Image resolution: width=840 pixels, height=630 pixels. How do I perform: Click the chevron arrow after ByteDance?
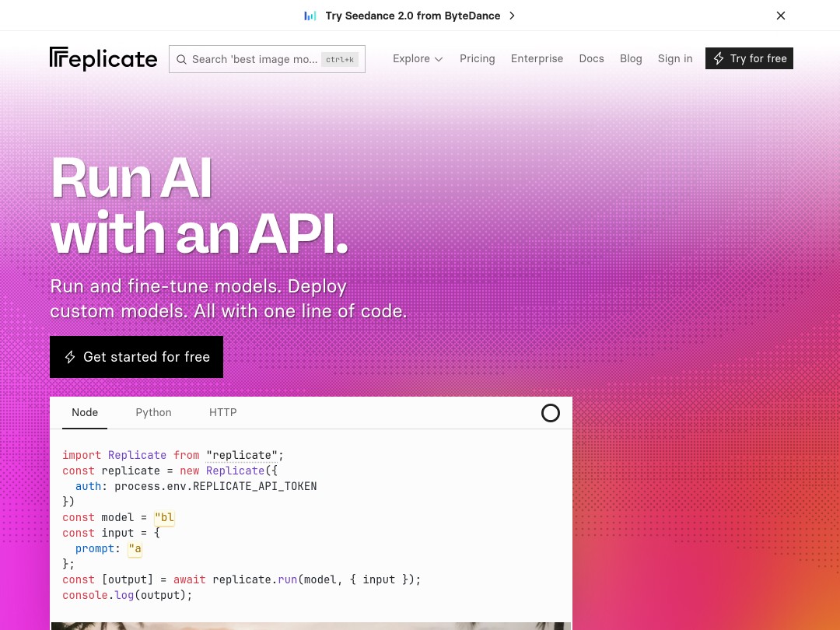point(512,16)
